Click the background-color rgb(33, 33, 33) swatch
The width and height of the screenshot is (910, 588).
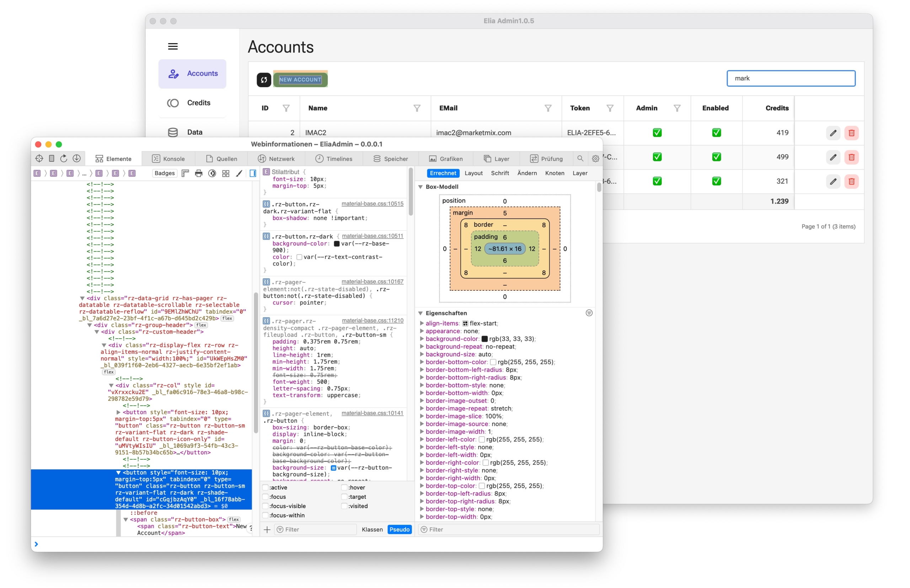(485, 339)
